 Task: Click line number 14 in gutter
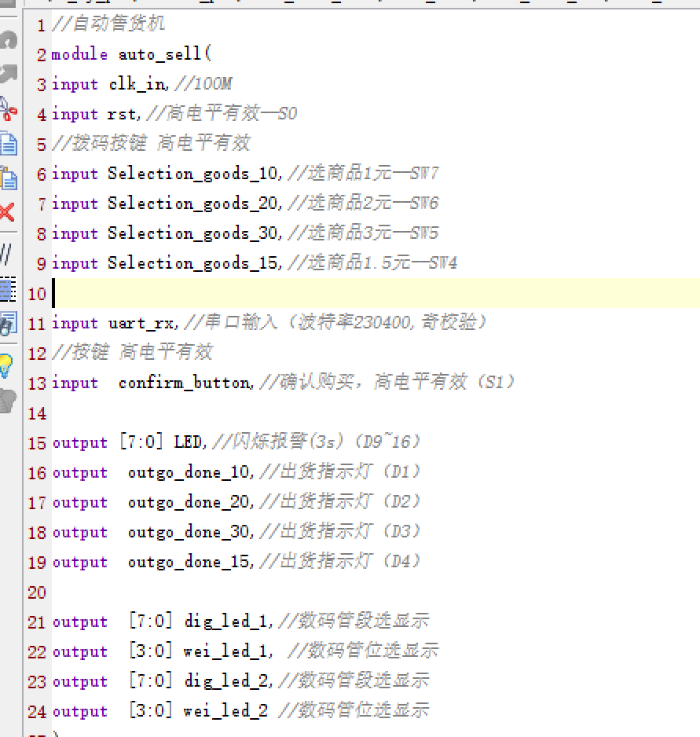(x=37, y=413)
